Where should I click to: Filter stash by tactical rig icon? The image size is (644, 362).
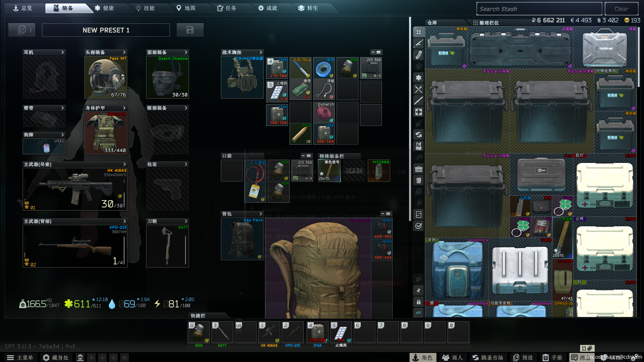pos(419,146)
